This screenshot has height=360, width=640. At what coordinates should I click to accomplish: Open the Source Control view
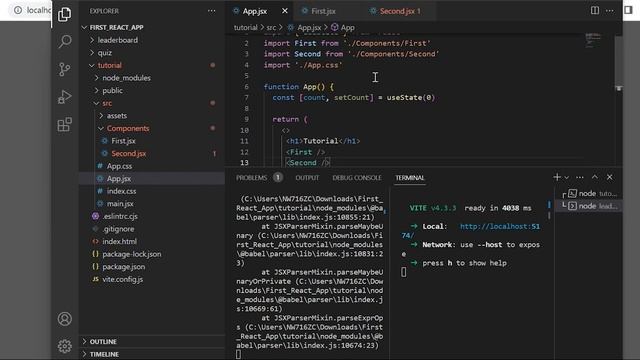click(64, 69)
